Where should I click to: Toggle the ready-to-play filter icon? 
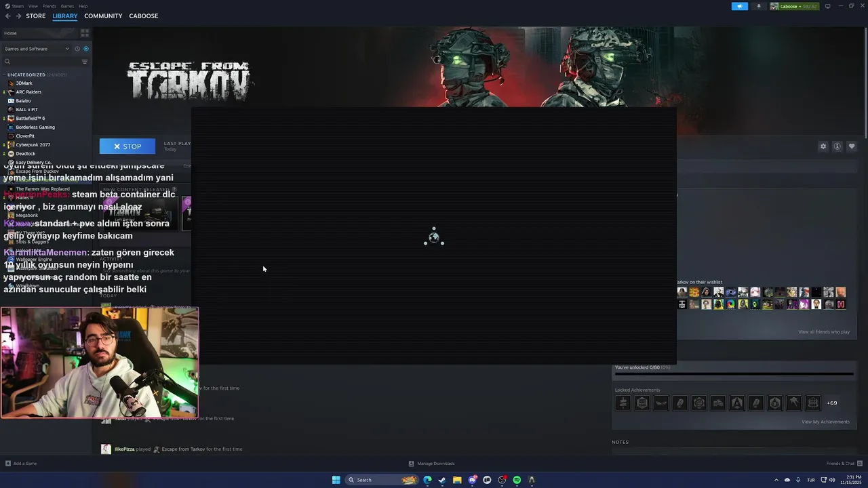point(85,49)
